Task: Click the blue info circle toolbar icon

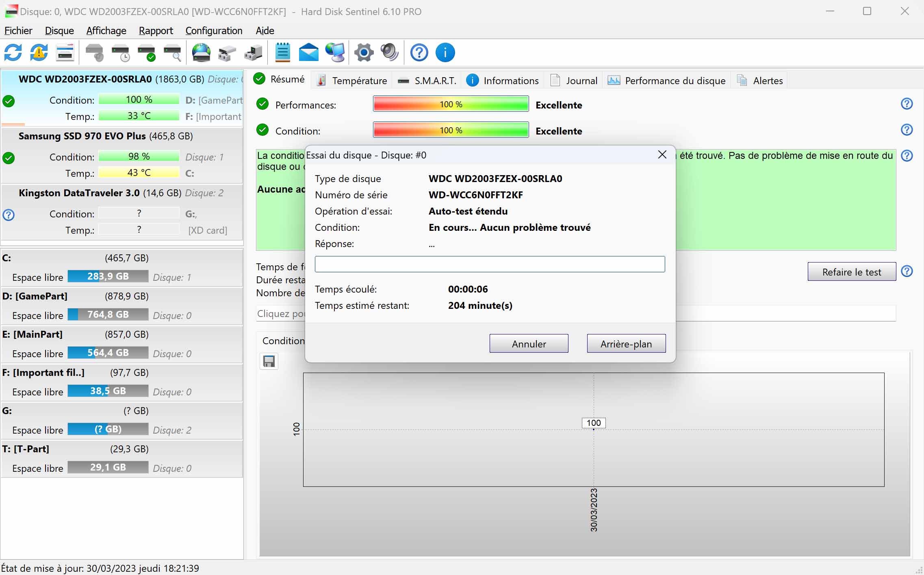Action: click(445, 53)
